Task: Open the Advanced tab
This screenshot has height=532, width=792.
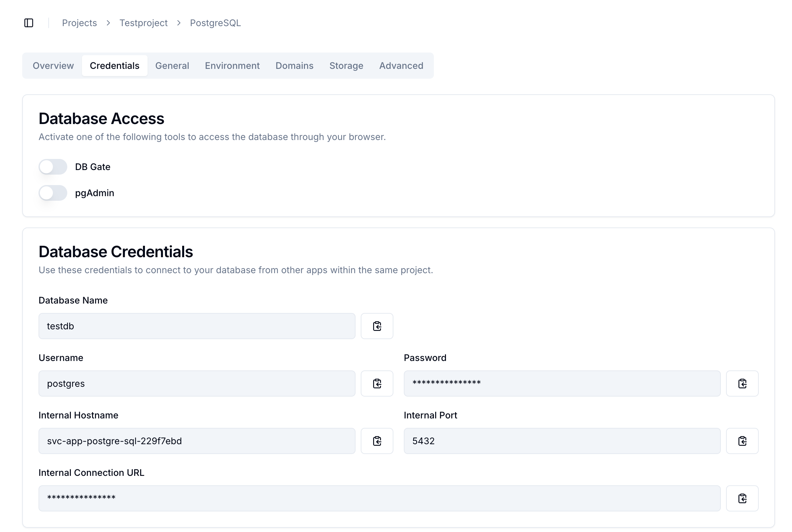Action: coord(401,66)
